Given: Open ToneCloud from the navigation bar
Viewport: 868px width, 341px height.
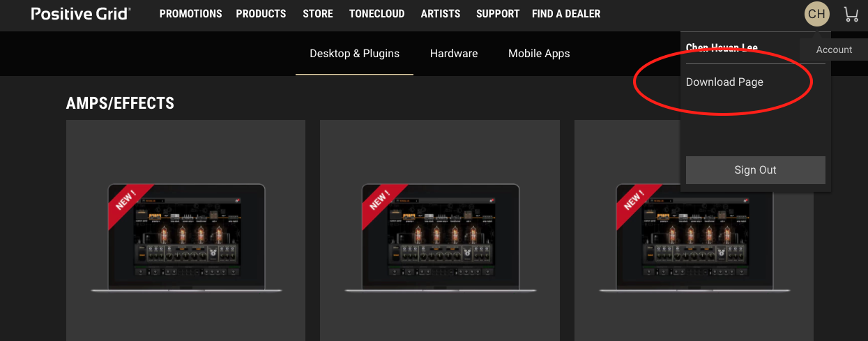Looking at the screenshot, I should (376, 14).
